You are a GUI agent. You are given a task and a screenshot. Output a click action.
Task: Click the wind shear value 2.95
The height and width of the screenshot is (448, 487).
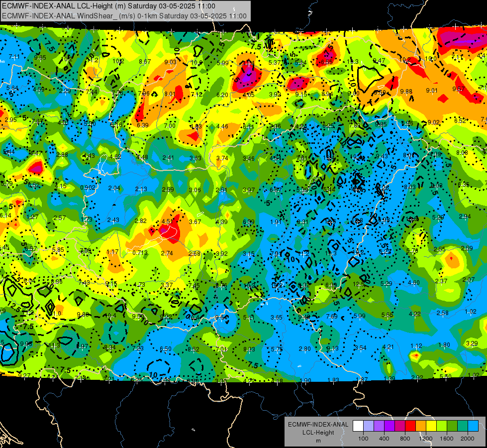pyautogui.click(x=10, y=119)
